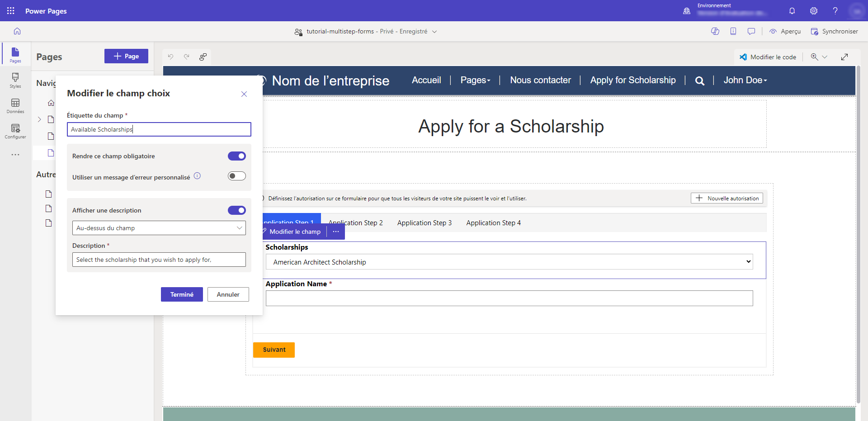Open Nous contacter in site navigation
This screenshot has height=421, width=868.
click(x=540, y=80)
